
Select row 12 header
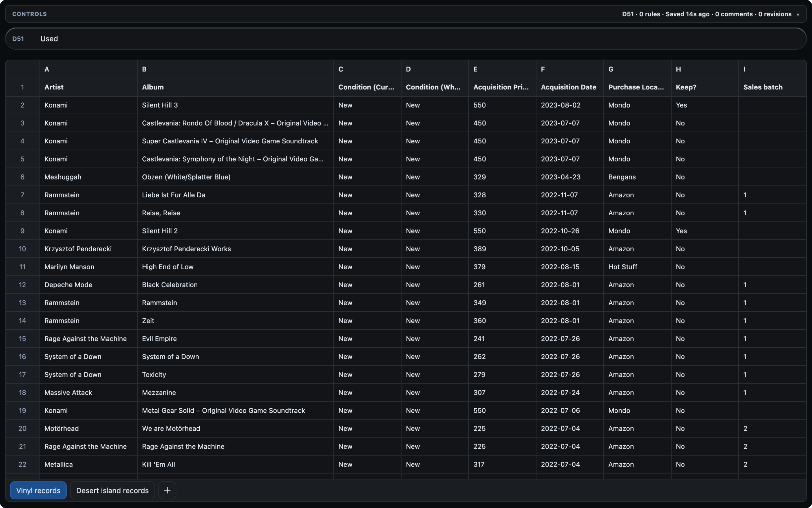coord(23,284)
